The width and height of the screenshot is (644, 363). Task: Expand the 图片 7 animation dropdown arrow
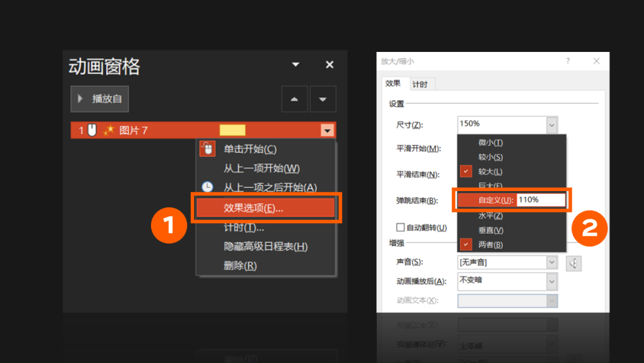327,130
